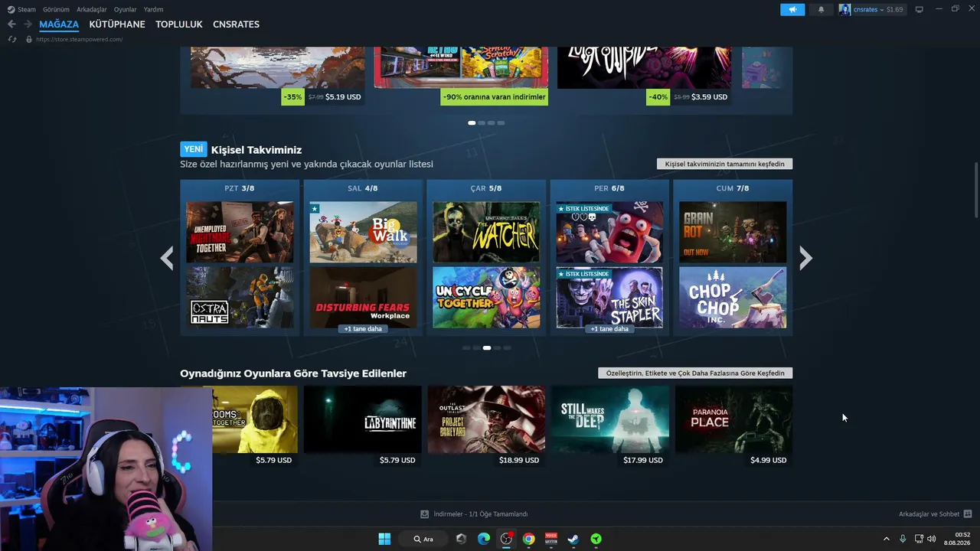Open the Yardım menu
980x551 pixels.
(x=153, y=10)
